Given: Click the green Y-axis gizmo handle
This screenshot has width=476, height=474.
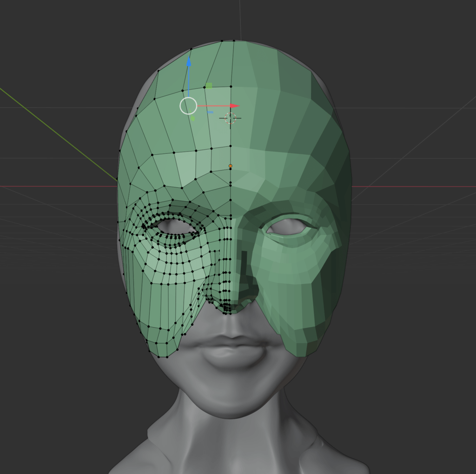Looking at the screenshot, I should [193, 118].
